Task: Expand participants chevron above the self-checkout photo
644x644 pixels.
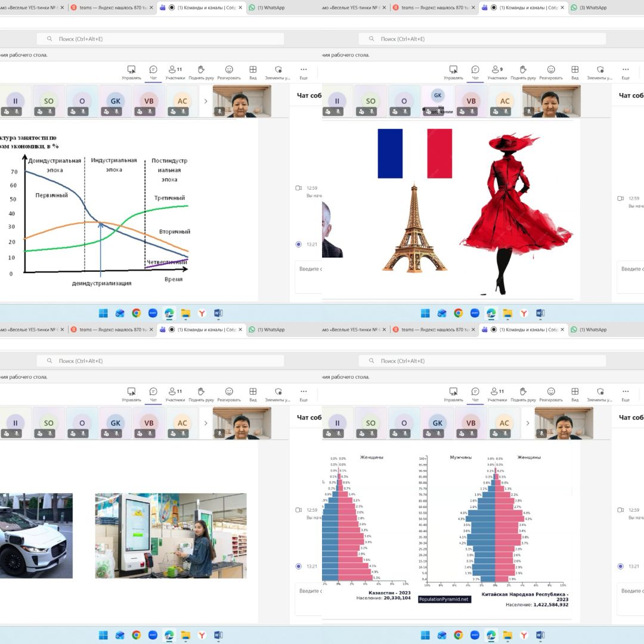Action: click(206, 423)
